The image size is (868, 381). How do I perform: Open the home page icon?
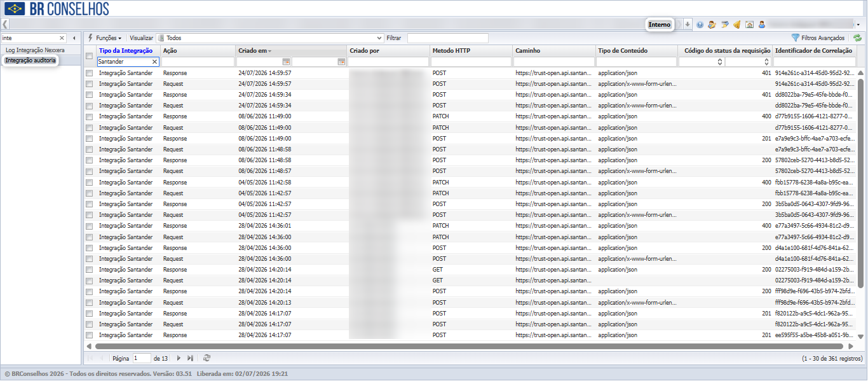[x=749, y=25]
